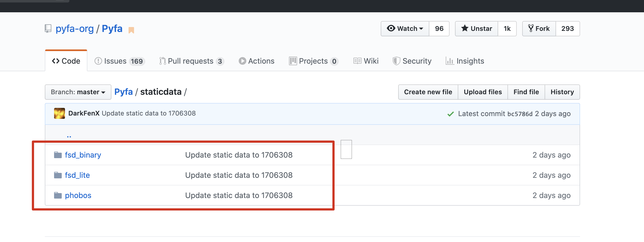The height and width of the screenshot is (242, 644).
Task: Open the Watch dropdown menu
Action: click(405, 29)
